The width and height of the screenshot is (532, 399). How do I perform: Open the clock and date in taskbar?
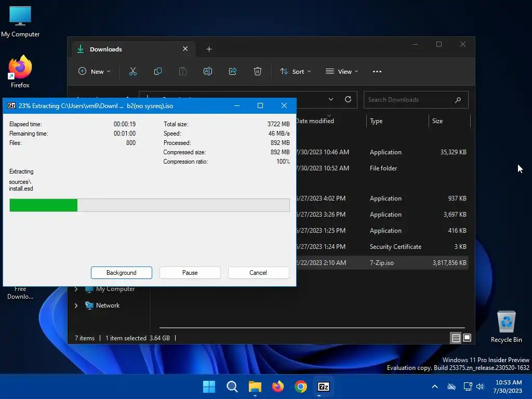[x=508, y=387]
